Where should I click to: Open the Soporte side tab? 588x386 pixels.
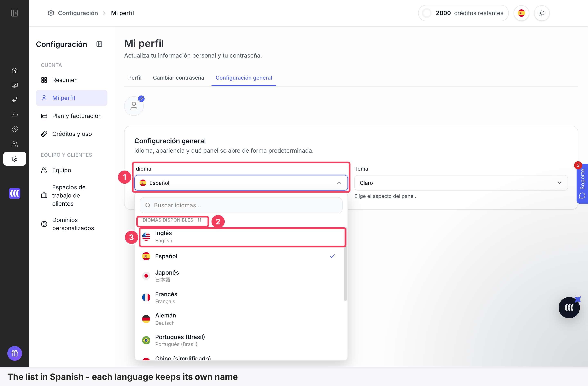[x=582, y=183]
